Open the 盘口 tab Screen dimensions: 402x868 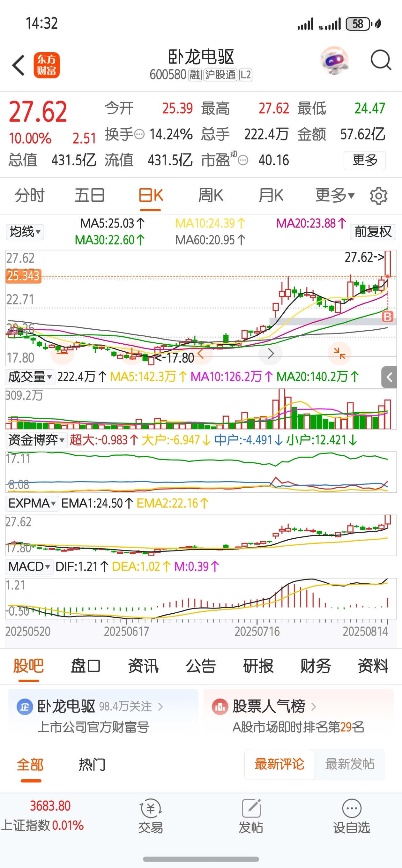click(86, 666)
